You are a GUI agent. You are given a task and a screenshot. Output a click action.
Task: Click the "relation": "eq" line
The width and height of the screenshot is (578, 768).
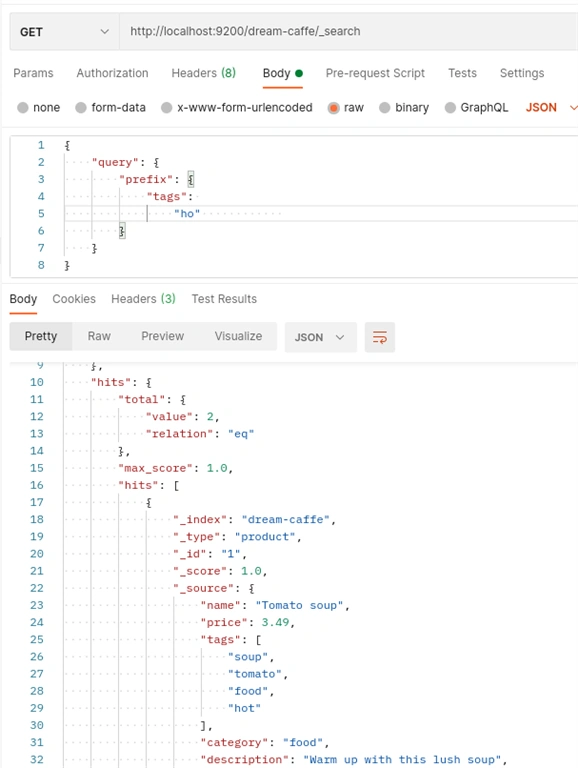200,434
